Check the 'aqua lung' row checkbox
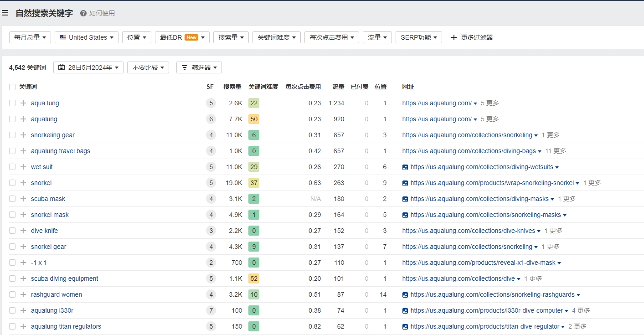This screenshot has height=335, width=644. [x=12, y=103]
